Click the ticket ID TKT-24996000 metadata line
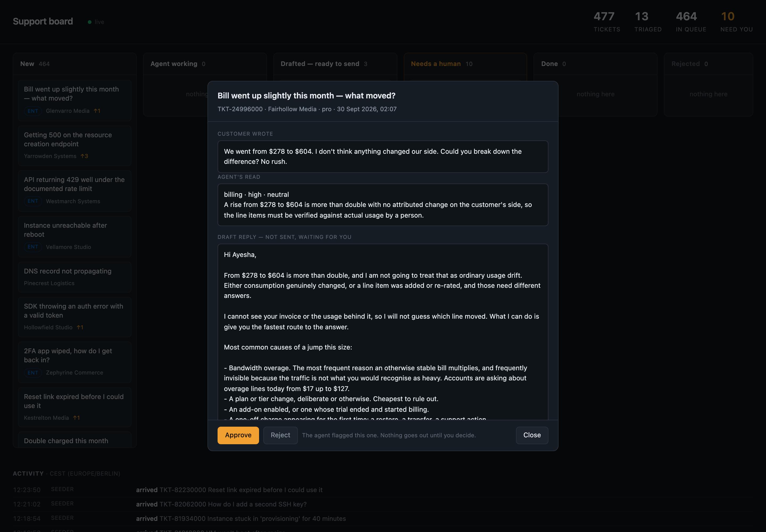Screen dimensions: 766x532 pos(307,109)
